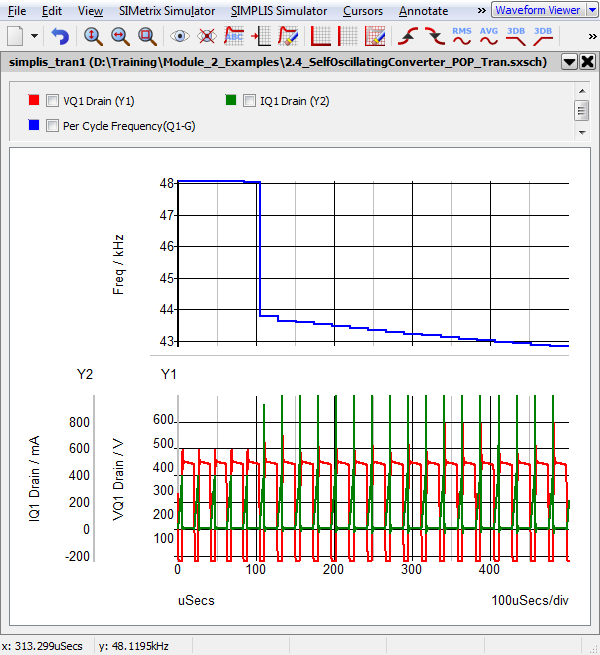This screenshot has width=600, height=655.
Task: Check the Per Cycle Frequency(Q1-G) box
Action: (53, 126)
